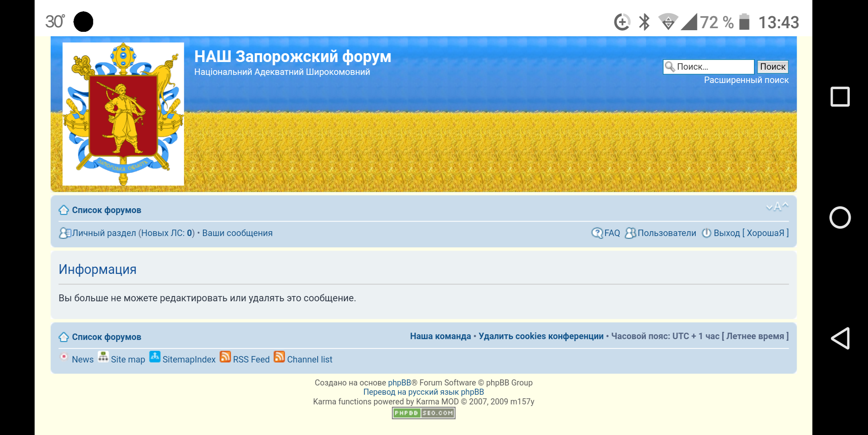This screenshot has height=435, width=868.
Task: Open Личный раздел user panel
Action: click(104, 233)
